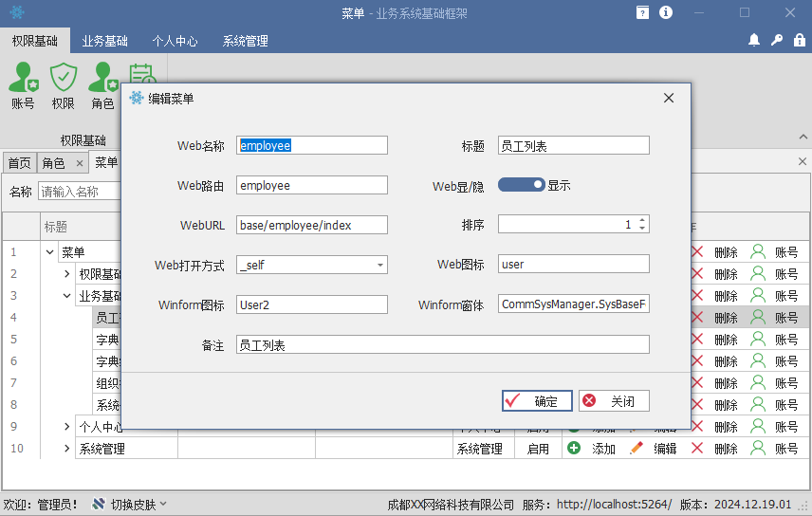The height and width of the screenshot is (516, 812).
Task: Click the green account user icon in row 10
Action: pyautogui.click(x=758, y=448)
